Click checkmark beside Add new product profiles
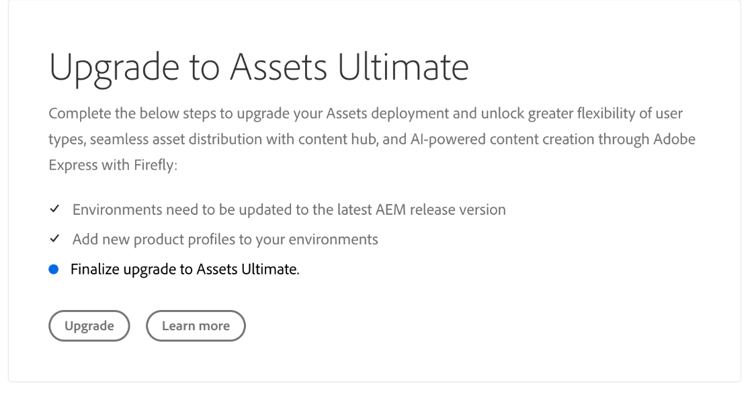The width and height of the screenshot is (750, 408). coord(54,240)
